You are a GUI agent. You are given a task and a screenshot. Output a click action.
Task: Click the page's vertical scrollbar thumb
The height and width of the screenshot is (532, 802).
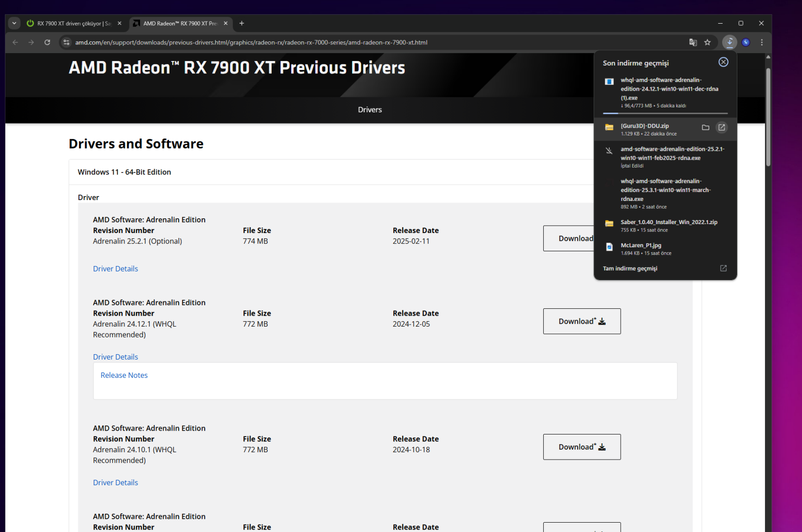pos(768,117)
